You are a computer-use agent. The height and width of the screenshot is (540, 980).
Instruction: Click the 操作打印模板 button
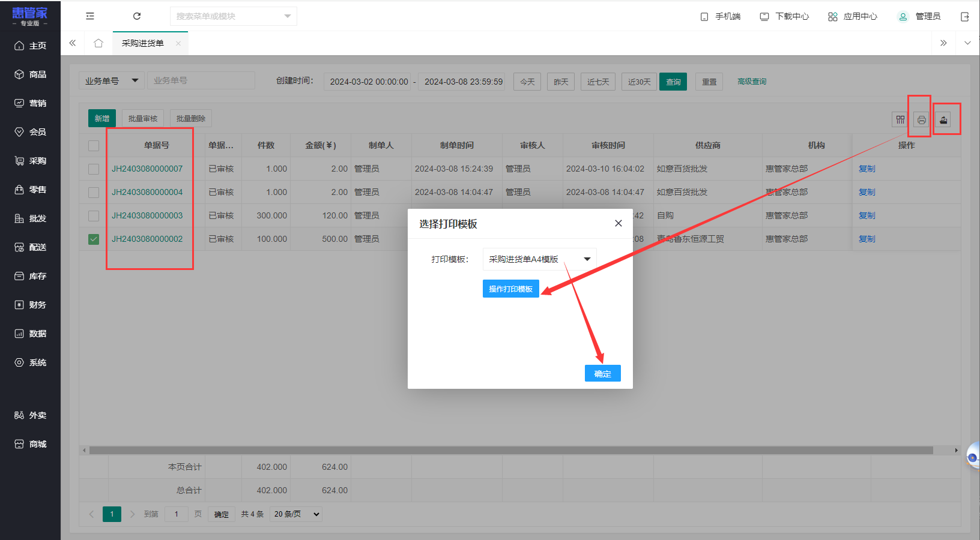[511, 289]
